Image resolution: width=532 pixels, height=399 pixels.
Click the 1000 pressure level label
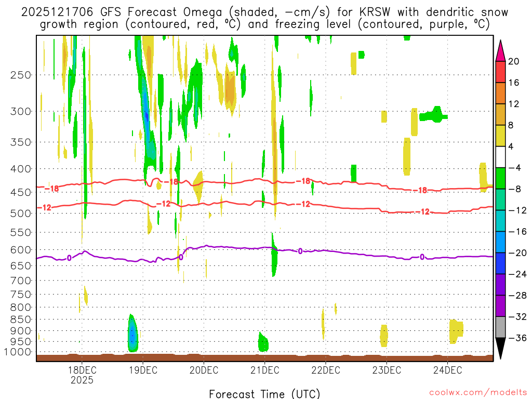click(x=18, y=352)
